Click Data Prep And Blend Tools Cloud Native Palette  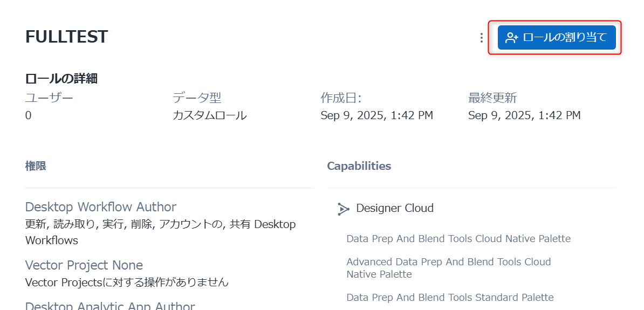click(x=458, y=238)
